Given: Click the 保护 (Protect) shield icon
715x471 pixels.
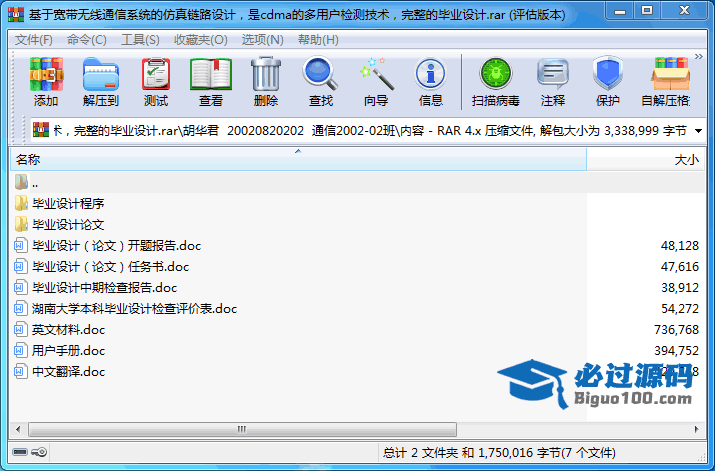Looking at the screenshot, I should click(x=607, y=81).
